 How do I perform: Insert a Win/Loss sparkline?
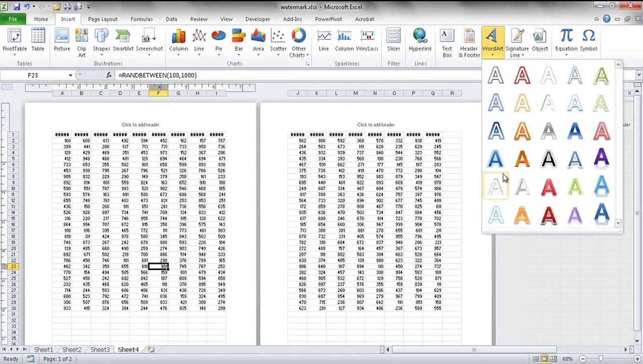tap(367, 41)
